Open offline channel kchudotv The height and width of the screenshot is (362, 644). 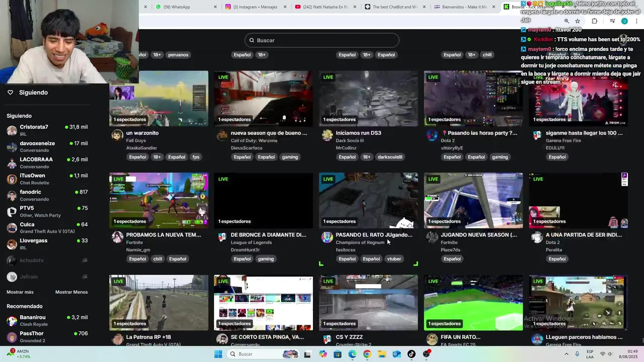click(47, 260)
